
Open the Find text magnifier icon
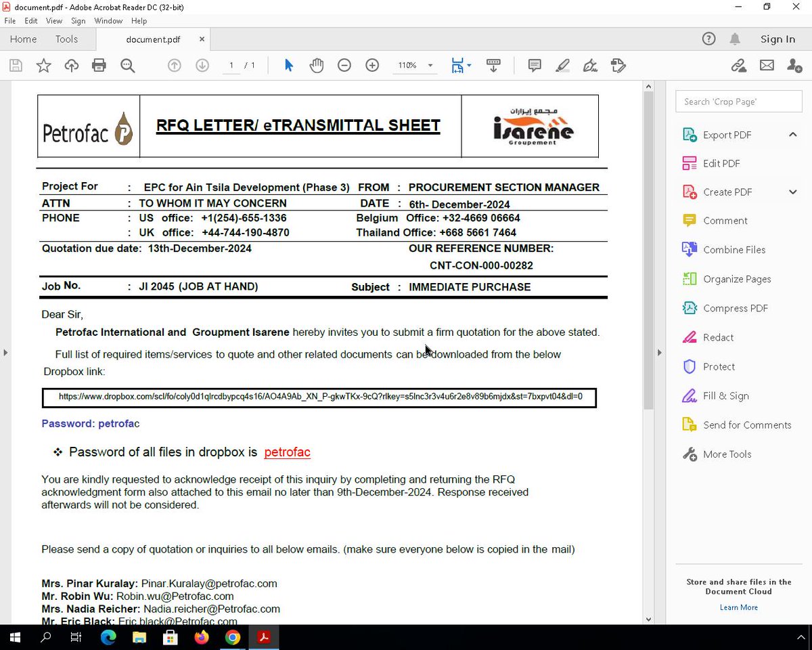[127, 66]
